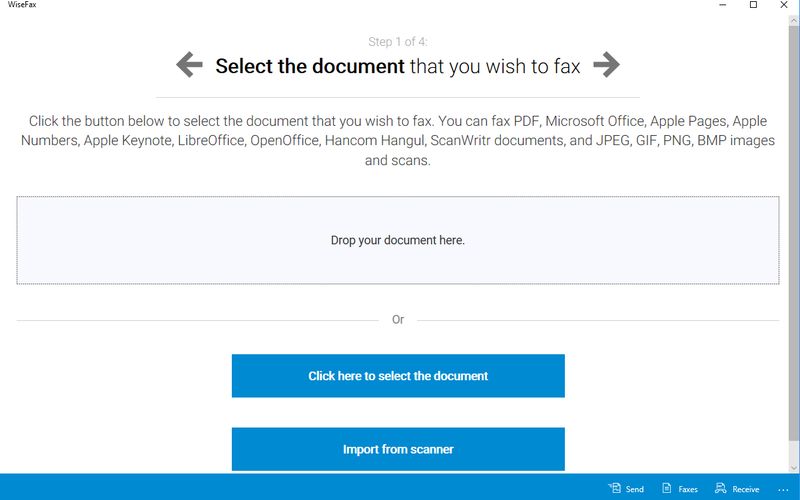Choose the Import from scanner button
This screenshot has height=500, width=800.
(x=398, y=449)
